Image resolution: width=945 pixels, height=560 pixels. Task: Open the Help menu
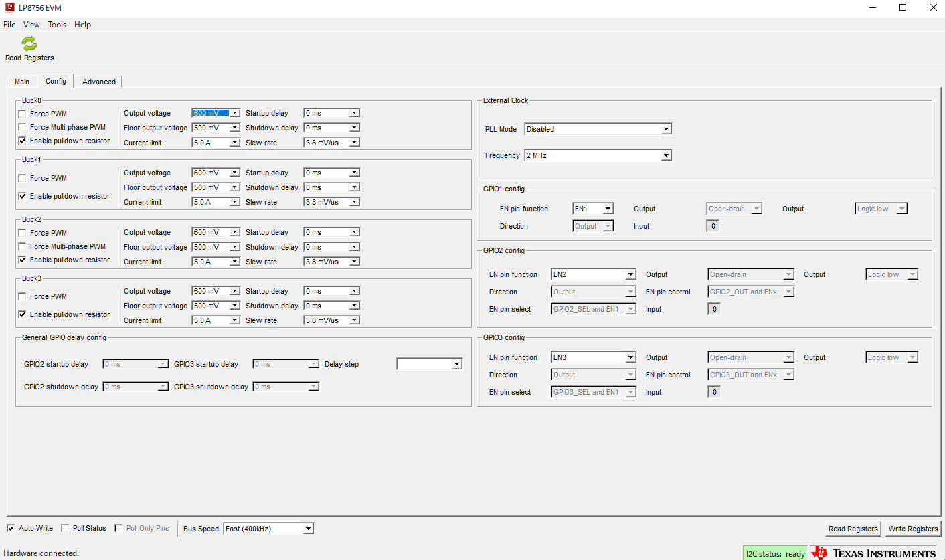pos(83,25)
